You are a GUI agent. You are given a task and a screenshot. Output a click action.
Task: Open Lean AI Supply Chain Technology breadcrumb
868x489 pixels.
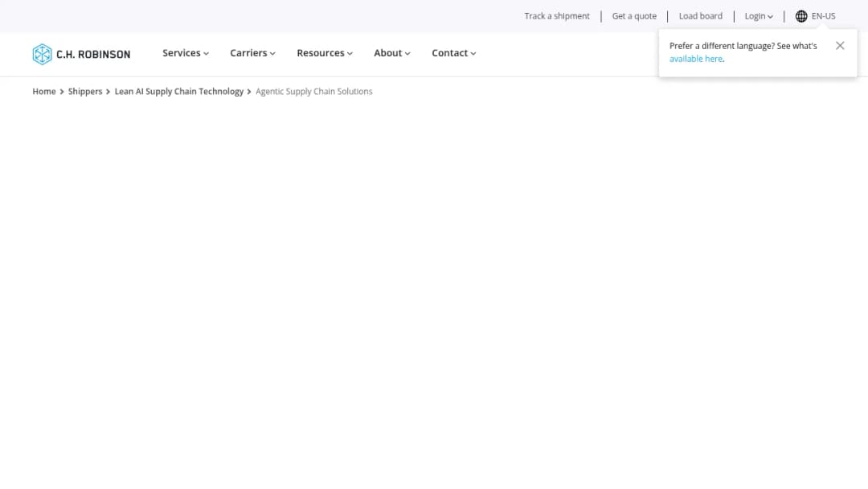click(x=178, y=92)
